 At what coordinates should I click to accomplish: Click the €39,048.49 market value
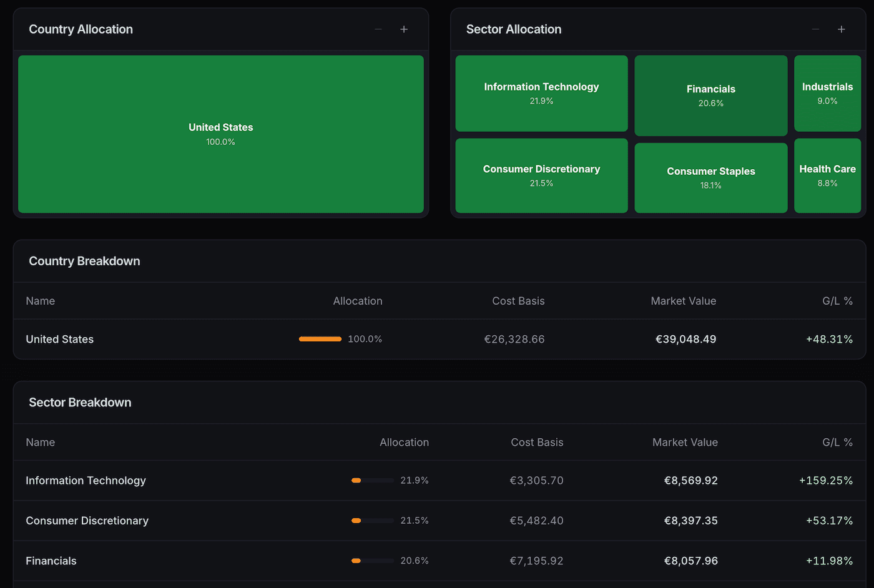click(x=685, y=339)
